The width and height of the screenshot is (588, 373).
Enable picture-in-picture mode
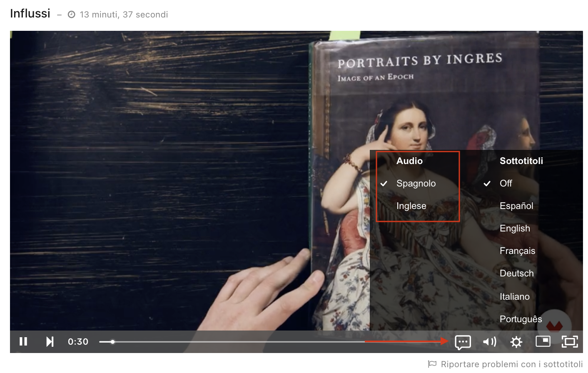(543, 341)
